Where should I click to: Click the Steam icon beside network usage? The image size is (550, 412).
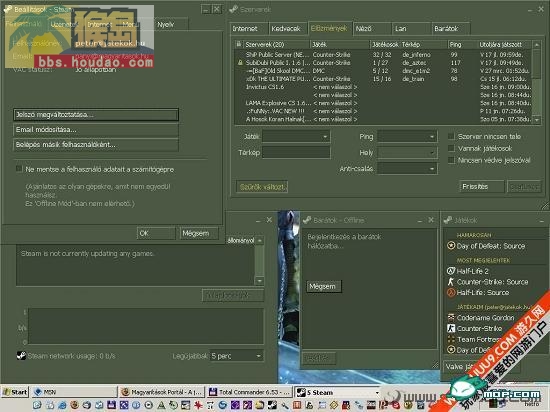coord(21,355)
